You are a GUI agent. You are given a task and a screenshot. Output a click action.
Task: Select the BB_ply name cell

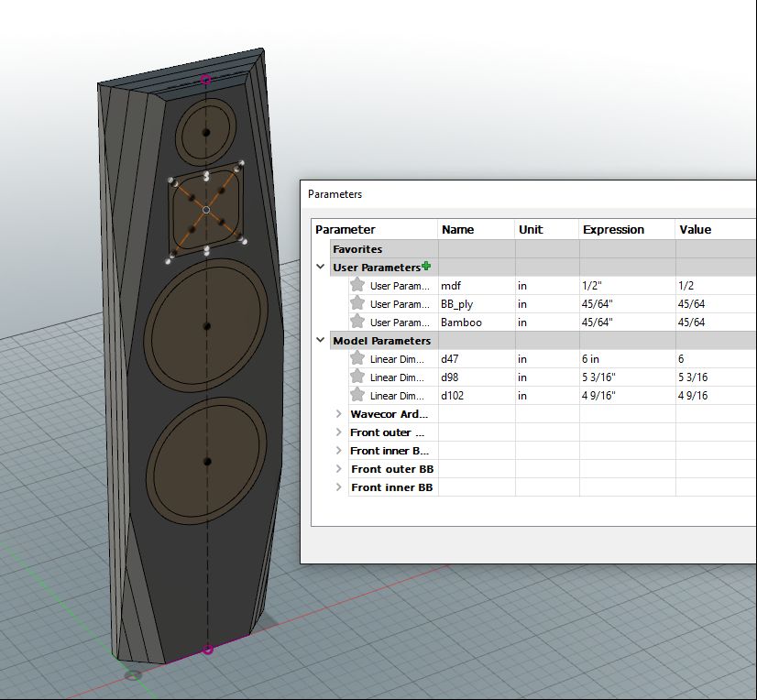[477, 304]
